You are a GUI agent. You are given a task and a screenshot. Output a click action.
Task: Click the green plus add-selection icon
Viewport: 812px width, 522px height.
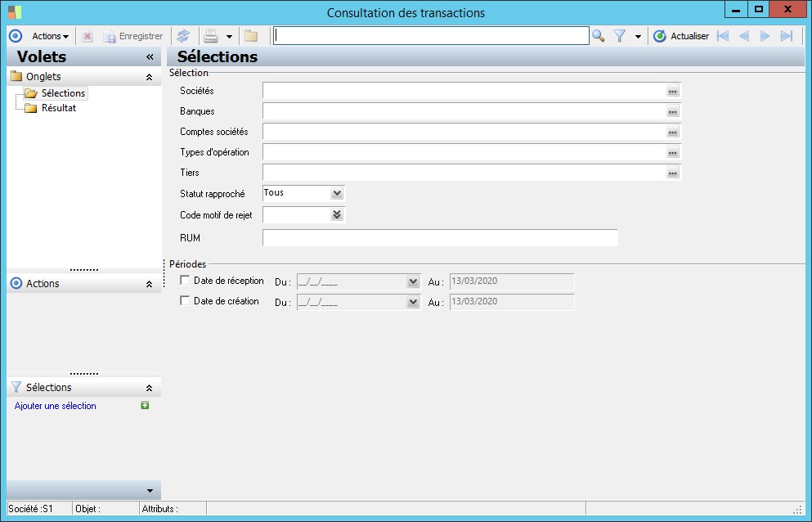coord(145,405)
